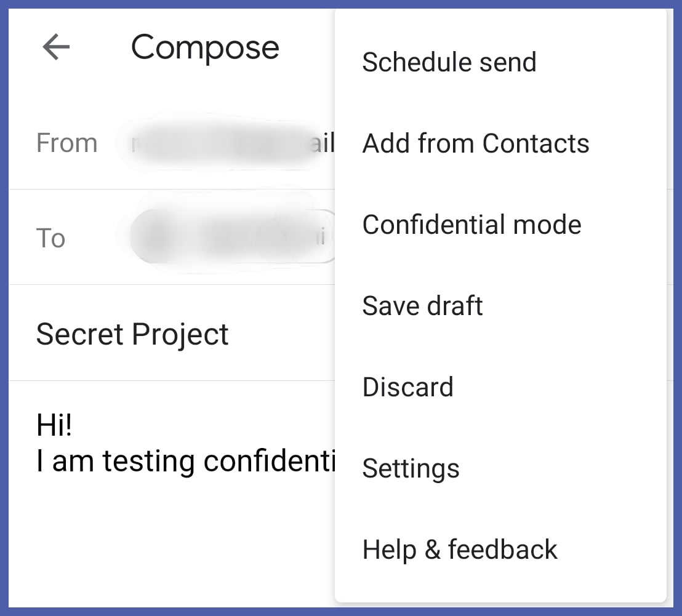Click the From field label
The image size is (682, 616).
(x=66, y=143)
